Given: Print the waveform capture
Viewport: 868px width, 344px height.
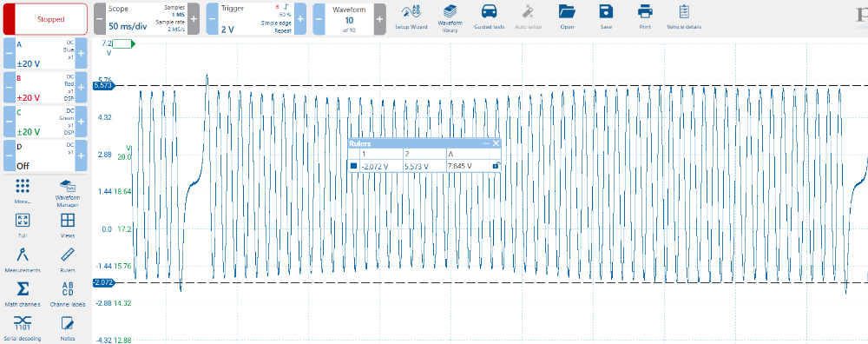Looking at the screenshot, I should pyautogui.click(x=644, y=17).
